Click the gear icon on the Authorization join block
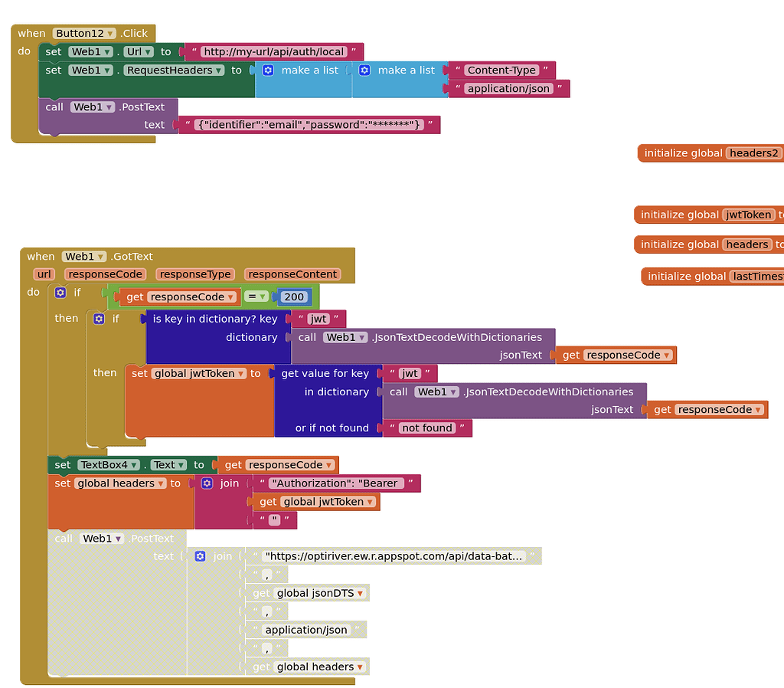 (207, 483)
